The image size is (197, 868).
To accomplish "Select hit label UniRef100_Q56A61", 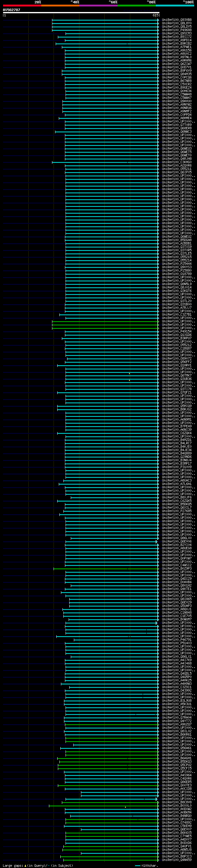I will (x=177, y=748).
